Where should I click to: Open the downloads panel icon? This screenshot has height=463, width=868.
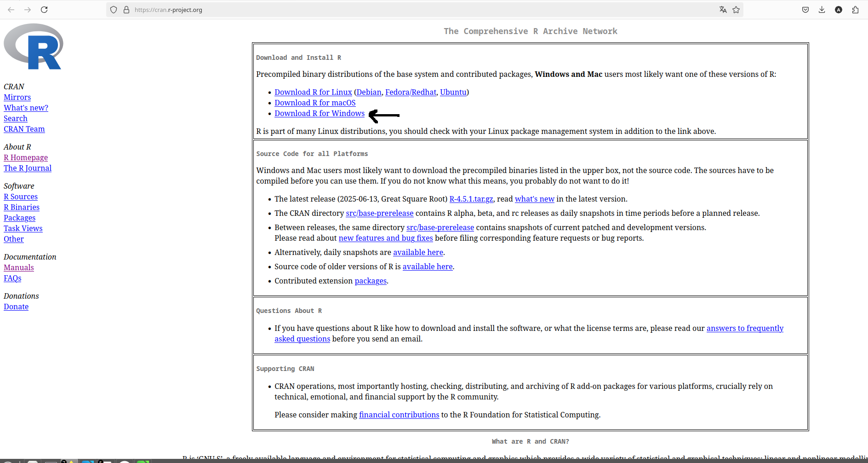[x=822, y=10]
